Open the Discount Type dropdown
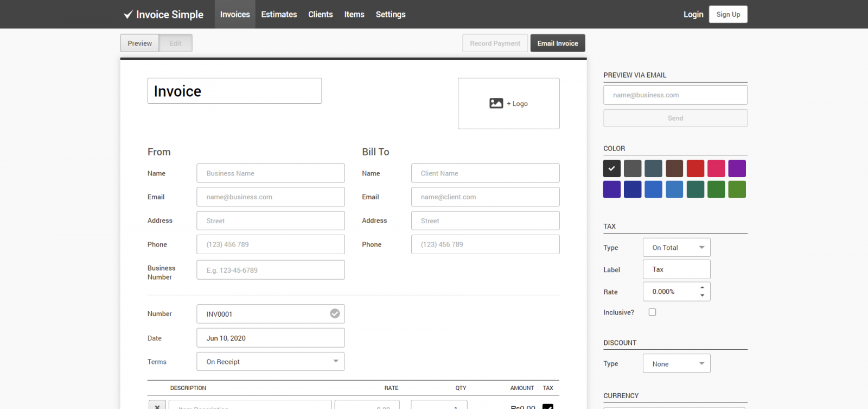This screenshot has height=409, width=868. pyautogui.click(x=676, y=363)
